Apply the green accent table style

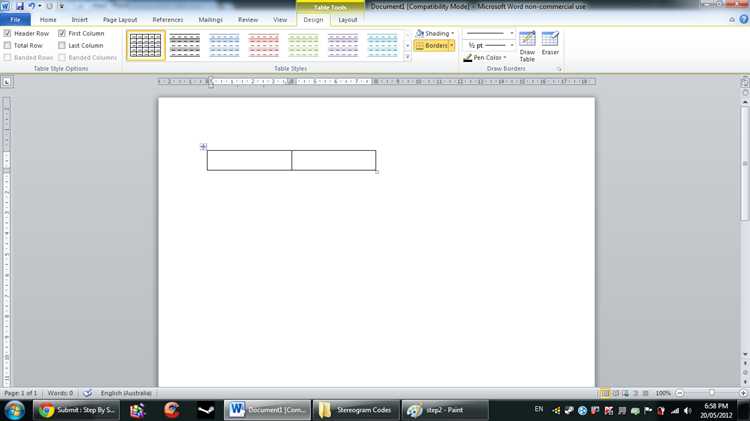coord(303,45)
